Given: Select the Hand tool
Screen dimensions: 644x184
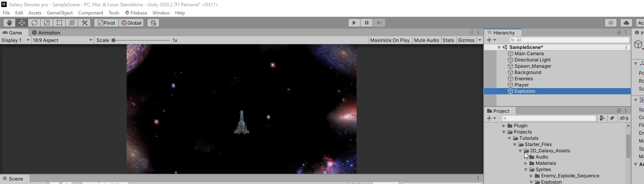Looking at the screenshot, I should coord(9,23).
